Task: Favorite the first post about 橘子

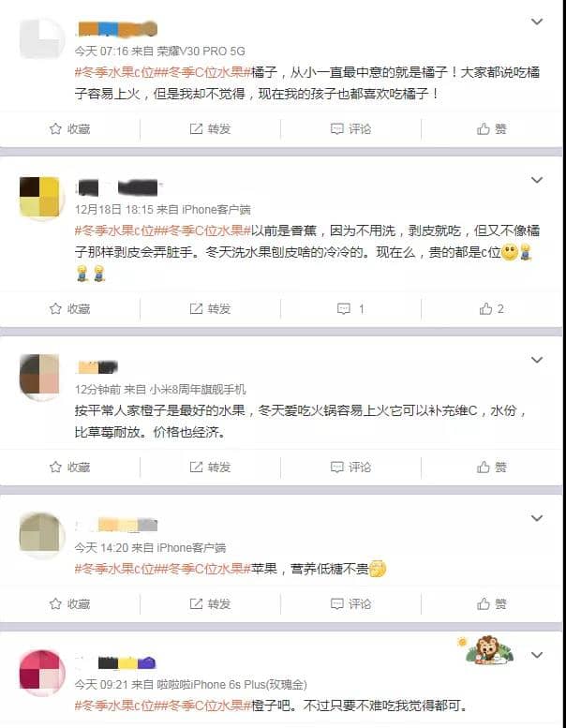Action: (69, 128)
